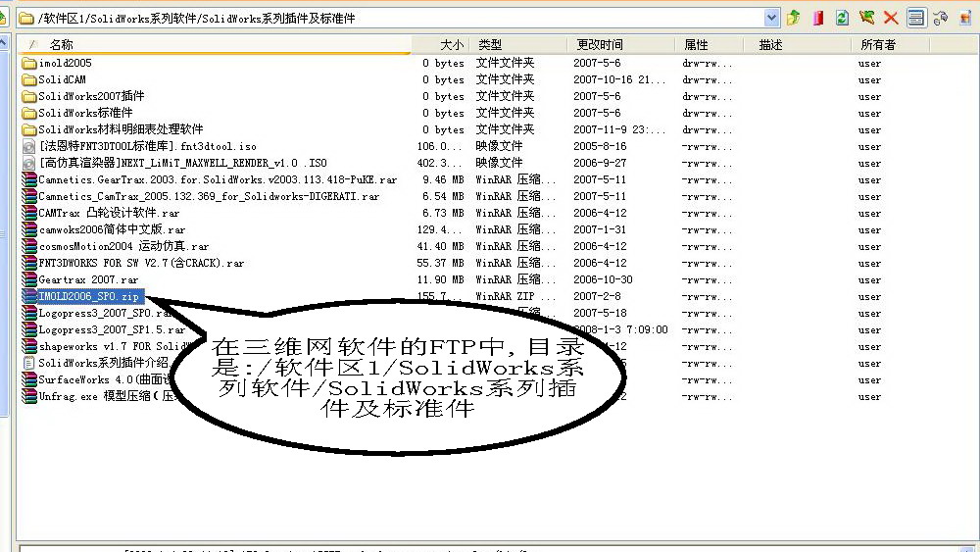
Task: Click the cosmosMotion2004 rar archive icon
Action: point(28,246)
